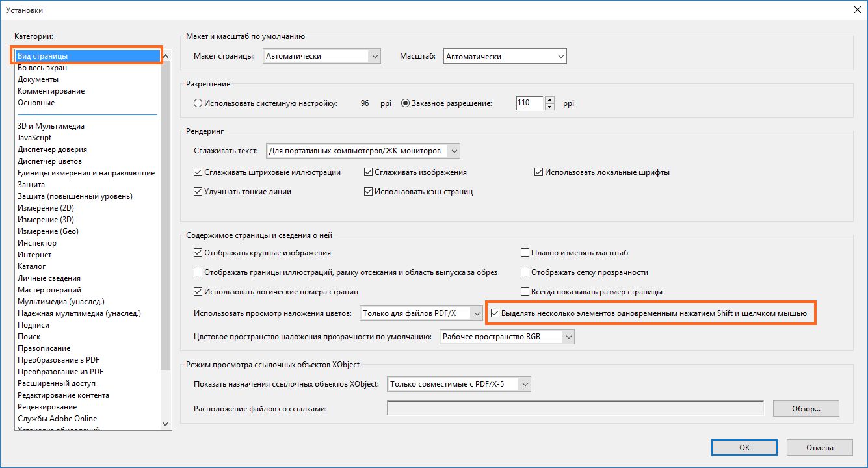
Task: Click the categories list scroll-up arrow
Action: [166, 56]
